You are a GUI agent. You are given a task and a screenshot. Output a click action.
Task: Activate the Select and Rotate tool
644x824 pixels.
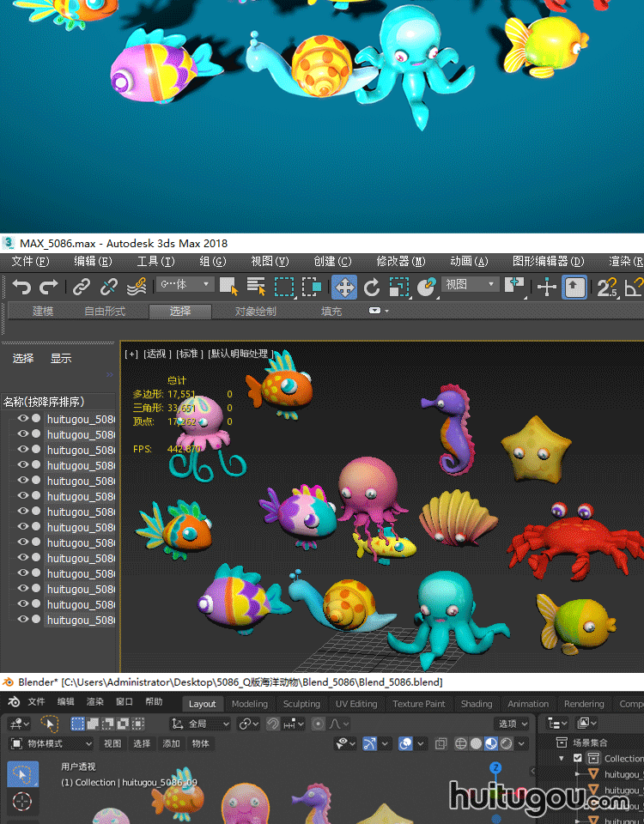(x=372, y=287)
